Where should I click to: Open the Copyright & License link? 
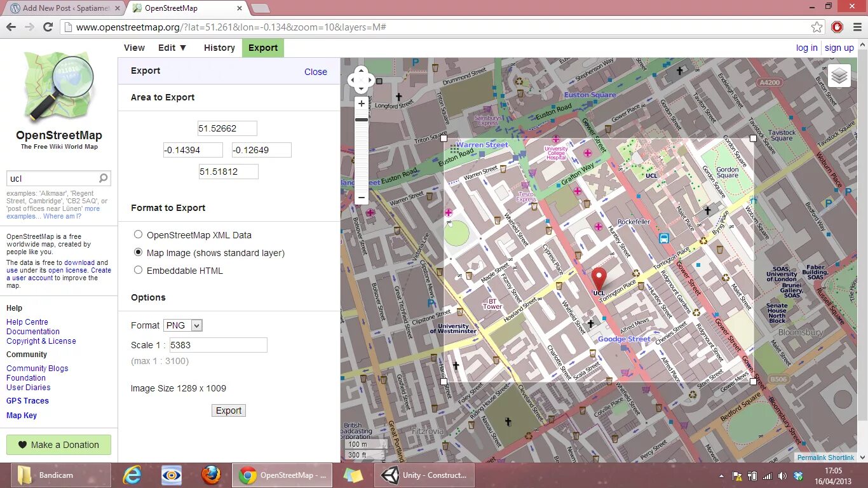coord(41,341)
